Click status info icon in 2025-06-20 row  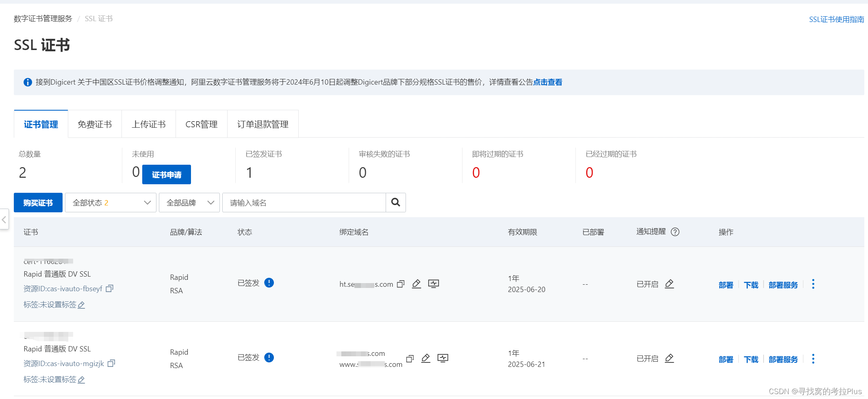coord(269,283)
